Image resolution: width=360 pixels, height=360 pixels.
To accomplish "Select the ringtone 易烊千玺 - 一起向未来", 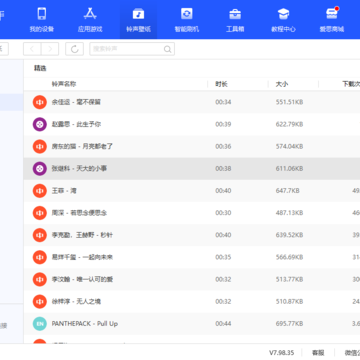I will tap(82, 257).
